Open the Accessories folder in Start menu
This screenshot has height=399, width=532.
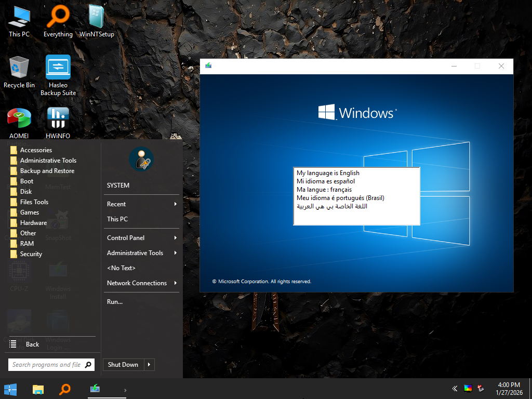36,150
